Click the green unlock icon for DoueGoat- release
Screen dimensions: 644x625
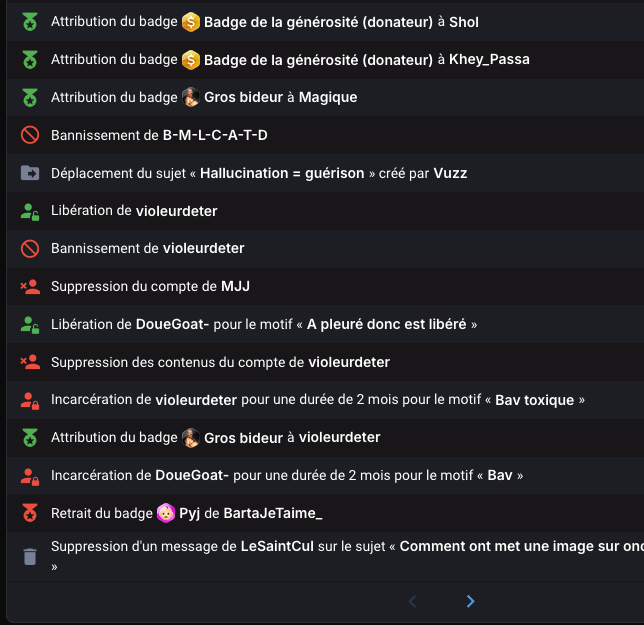tap(30, 325)
